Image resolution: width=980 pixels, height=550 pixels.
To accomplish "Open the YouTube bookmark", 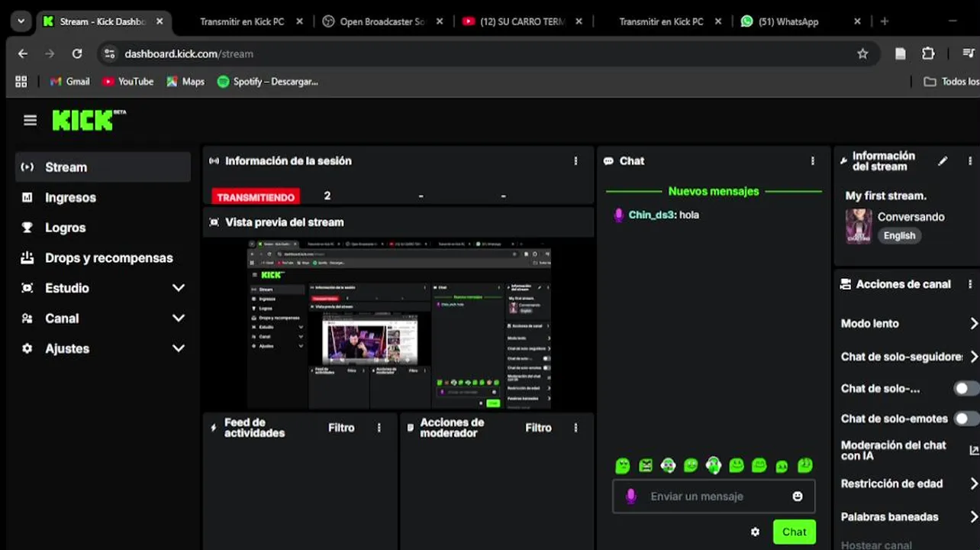I will 128,81.
